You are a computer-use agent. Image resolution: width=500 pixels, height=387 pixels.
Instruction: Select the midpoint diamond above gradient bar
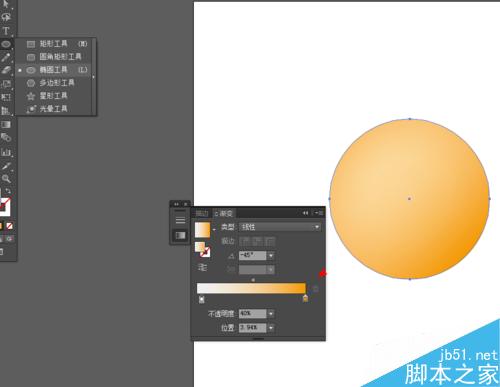(253, 280)
